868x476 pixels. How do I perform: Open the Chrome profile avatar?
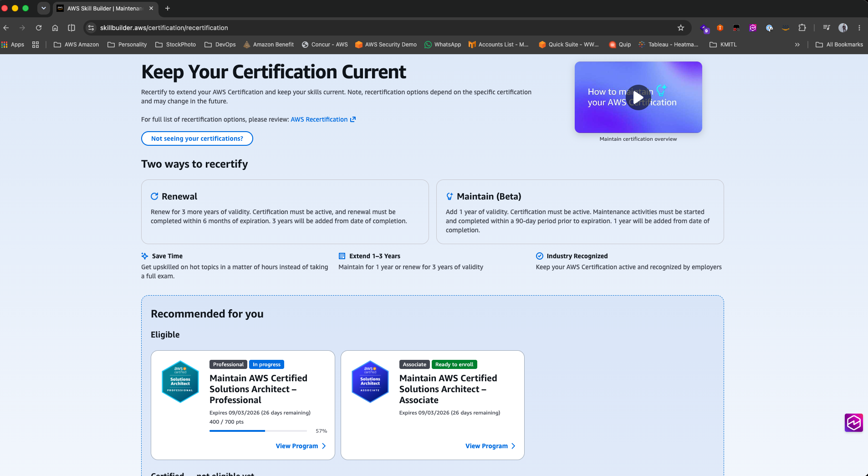(843, 28)
